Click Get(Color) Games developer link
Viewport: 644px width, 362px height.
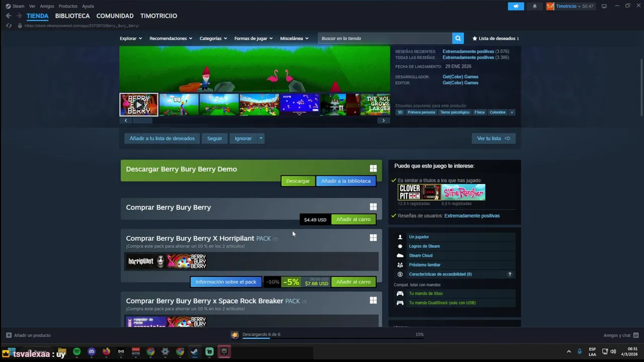460,77
